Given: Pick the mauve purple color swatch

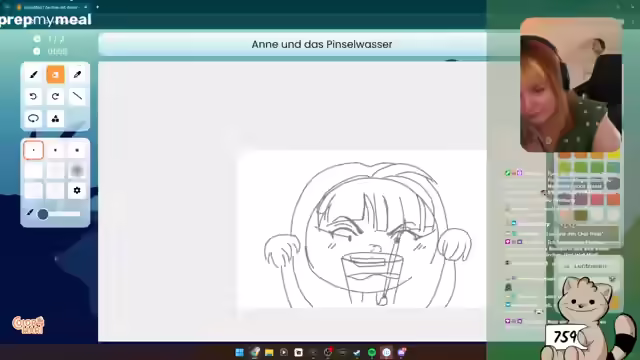Looking at the screenshot, I should click(581, 199).
